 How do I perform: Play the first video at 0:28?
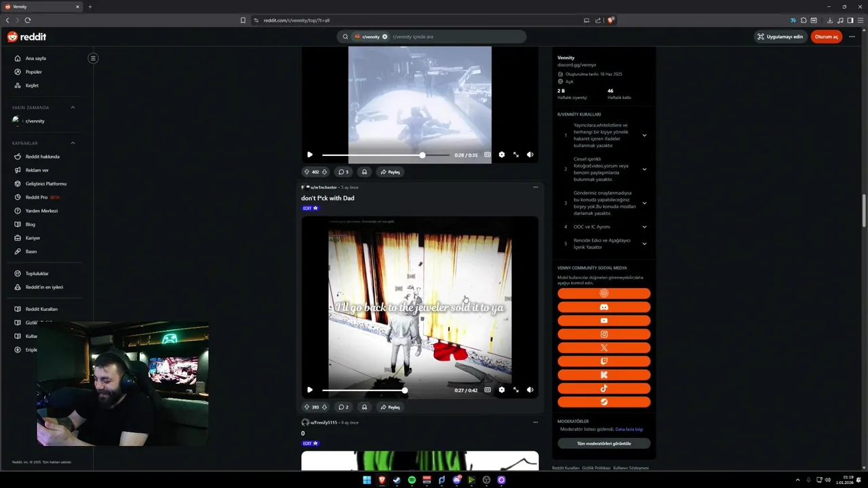(x=310, y=155)
